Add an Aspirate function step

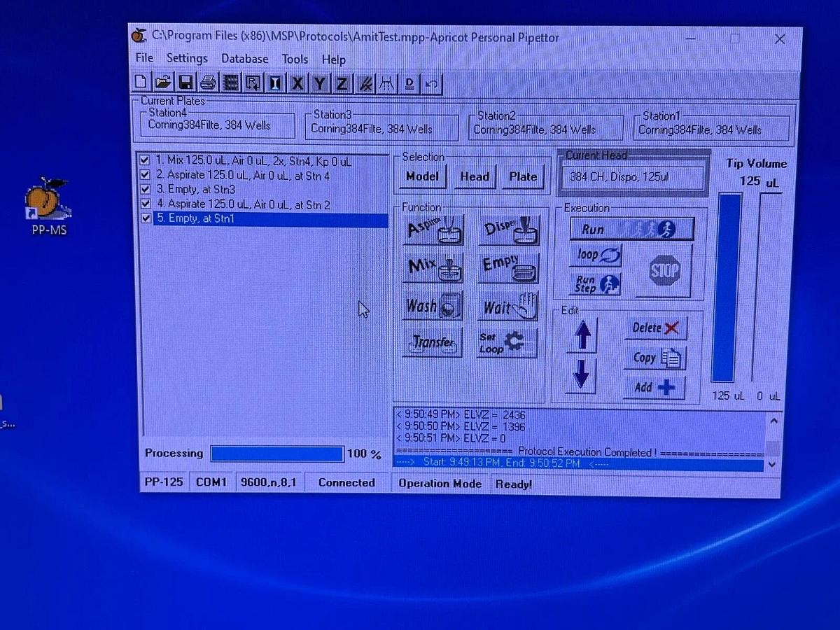pos(432,230)
